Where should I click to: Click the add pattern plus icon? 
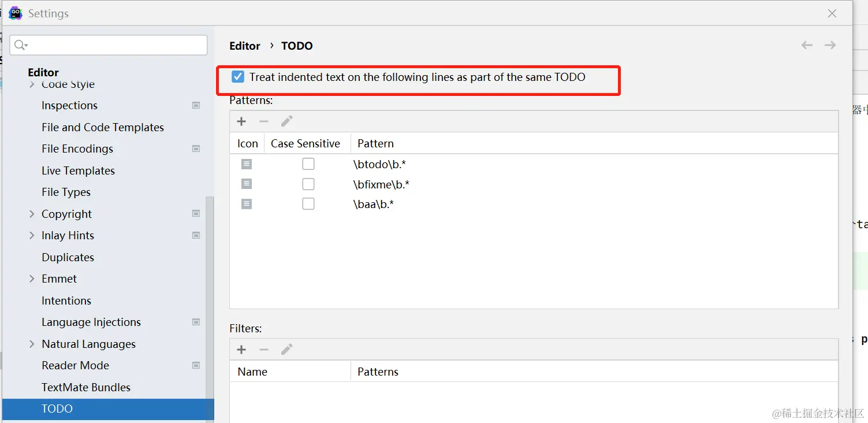(x=241, y=121)
